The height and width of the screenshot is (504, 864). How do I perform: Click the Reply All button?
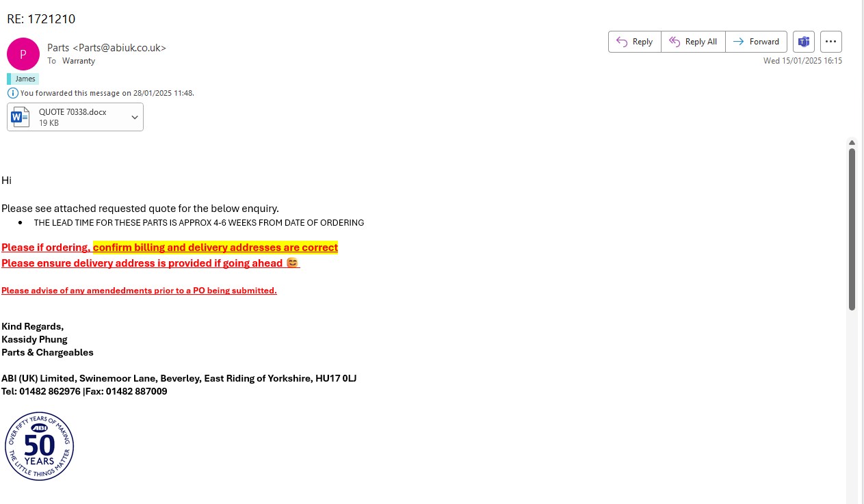point(693,42)
